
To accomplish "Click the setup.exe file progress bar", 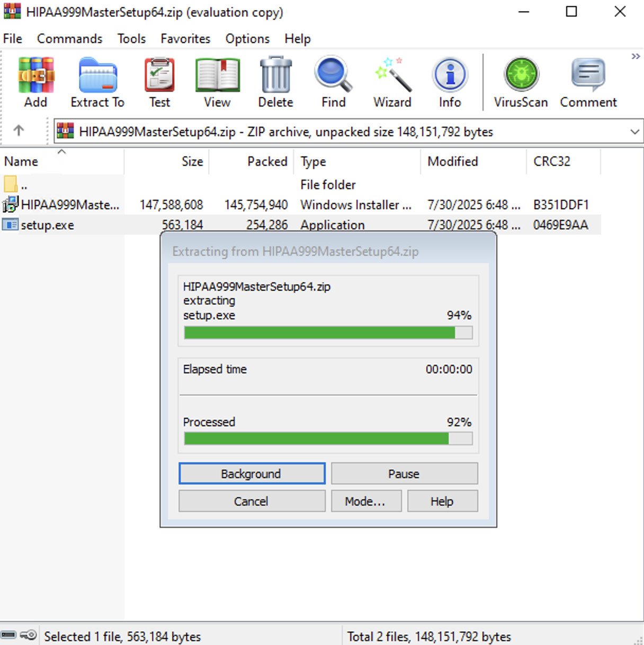I will point(328,333).
